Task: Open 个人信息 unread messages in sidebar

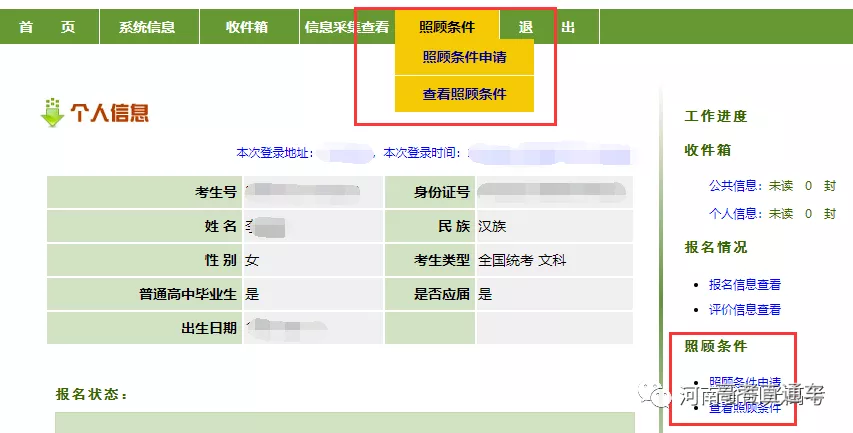Action: coord(736,213)
